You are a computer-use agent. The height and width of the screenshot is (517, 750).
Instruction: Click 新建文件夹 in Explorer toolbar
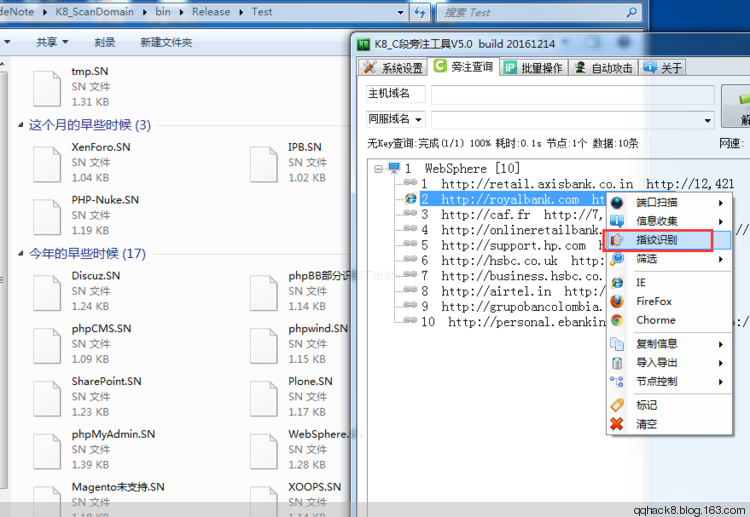coord(166,42)
